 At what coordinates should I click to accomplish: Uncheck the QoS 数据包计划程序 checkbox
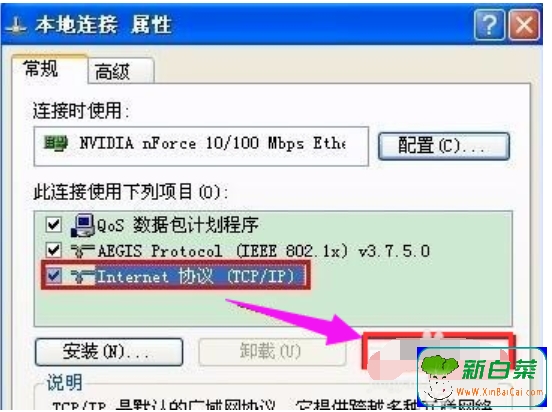click(x=54, y=225)
